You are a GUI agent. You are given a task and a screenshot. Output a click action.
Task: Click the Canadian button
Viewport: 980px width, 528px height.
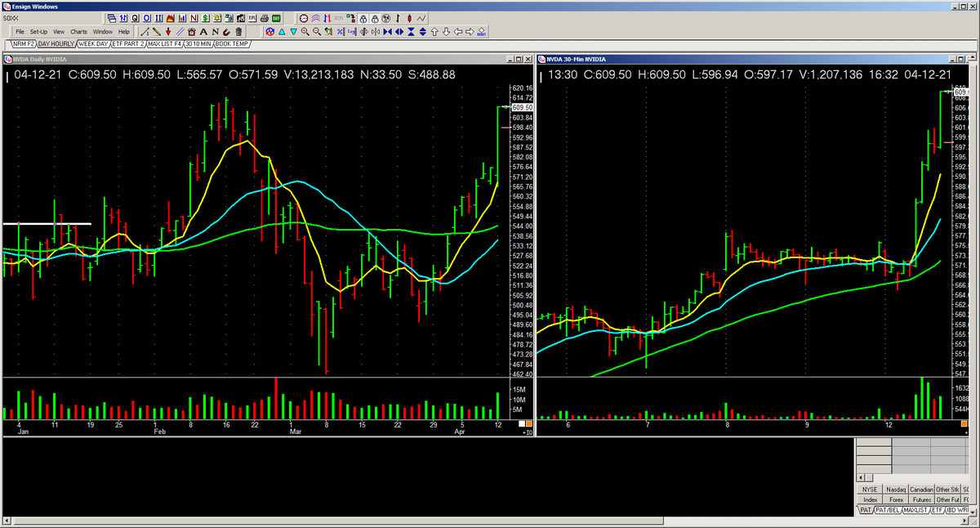(921, 489)
